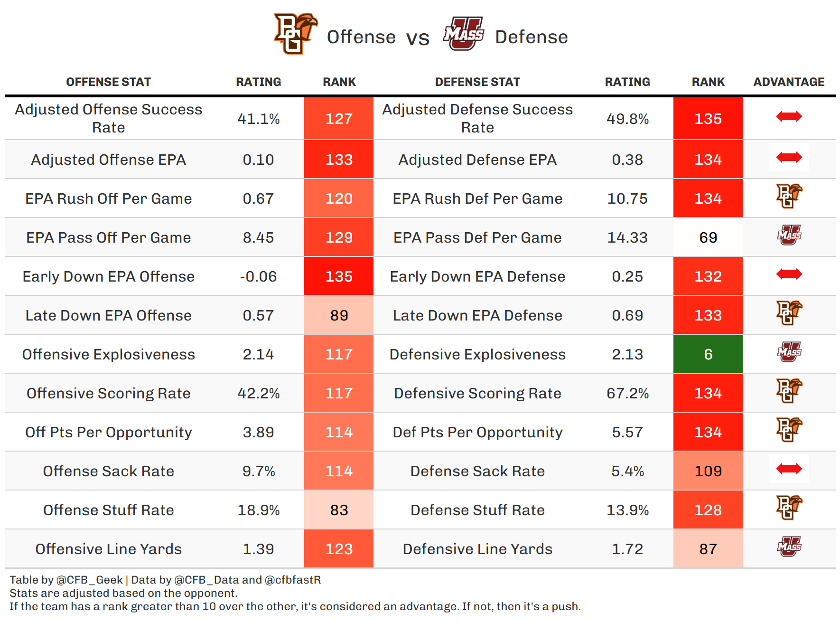The image size is (840, 623).
Task: Click the dark red rank 135 offense cell
Action: coord(339,276)
